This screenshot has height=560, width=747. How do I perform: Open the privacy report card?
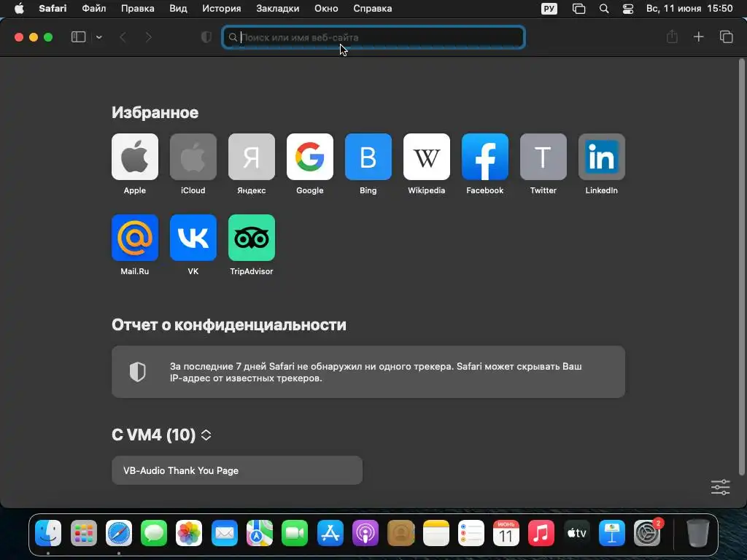point(368,372)
